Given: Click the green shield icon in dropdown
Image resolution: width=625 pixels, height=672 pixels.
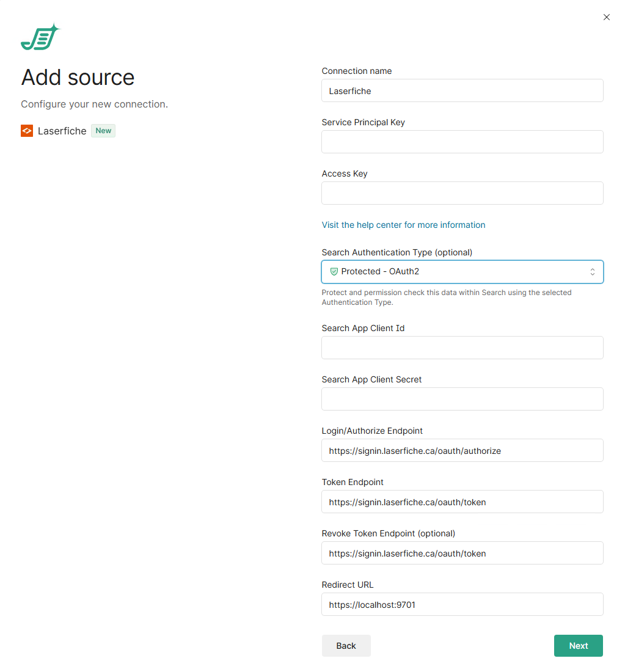Looking at the screenshot, I should point(334,272).
